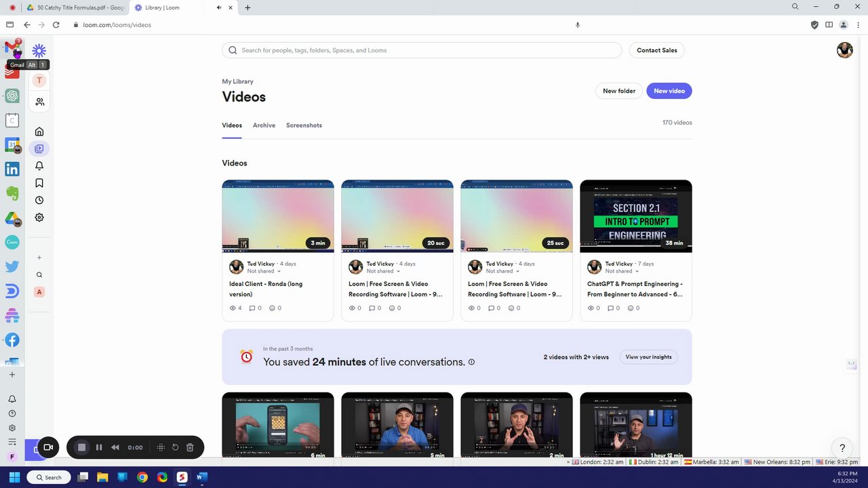Click the '2 videos with 2+ views' text
The image size is (868, 488).
click(x=576, y=357)
